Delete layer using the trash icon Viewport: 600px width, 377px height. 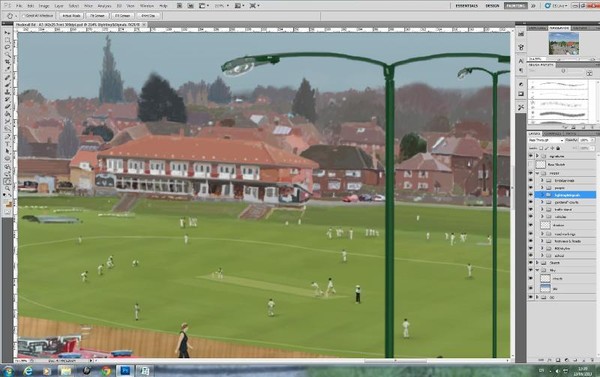pyautogui.click(x=592, y=360)
